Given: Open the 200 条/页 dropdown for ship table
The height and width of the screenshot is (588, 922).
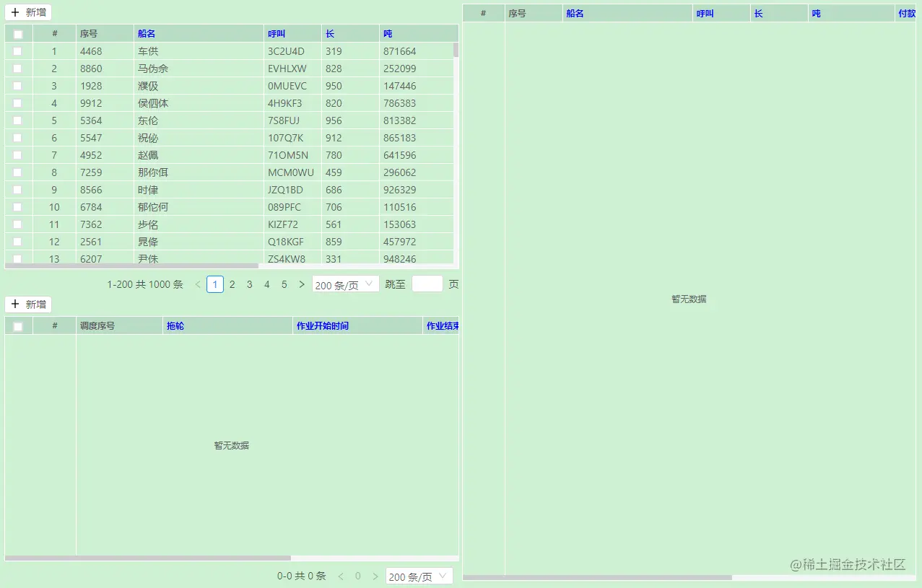Looking at the screenshot, I should coord(346,284).
